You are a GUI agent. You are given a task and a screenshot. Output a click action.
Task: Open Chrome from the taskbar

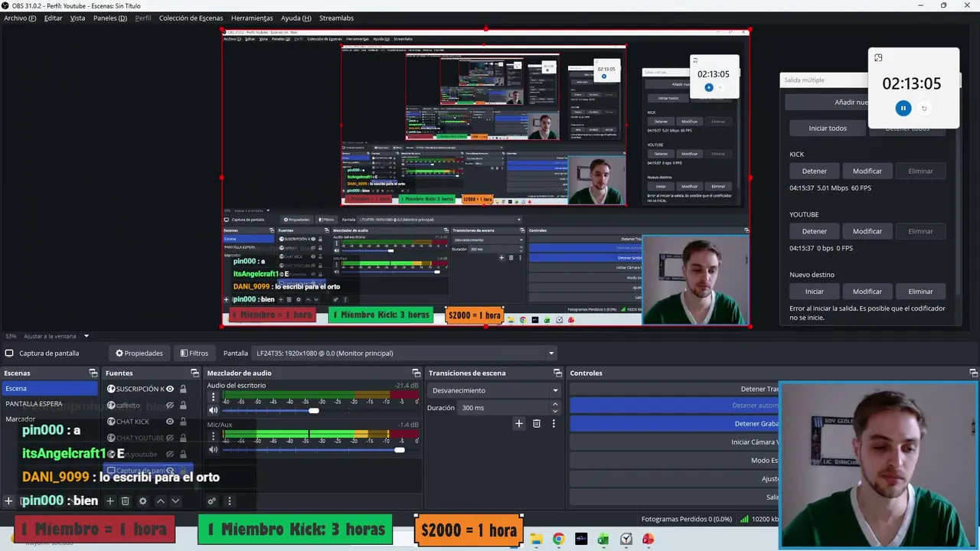[x=559, y=540]
